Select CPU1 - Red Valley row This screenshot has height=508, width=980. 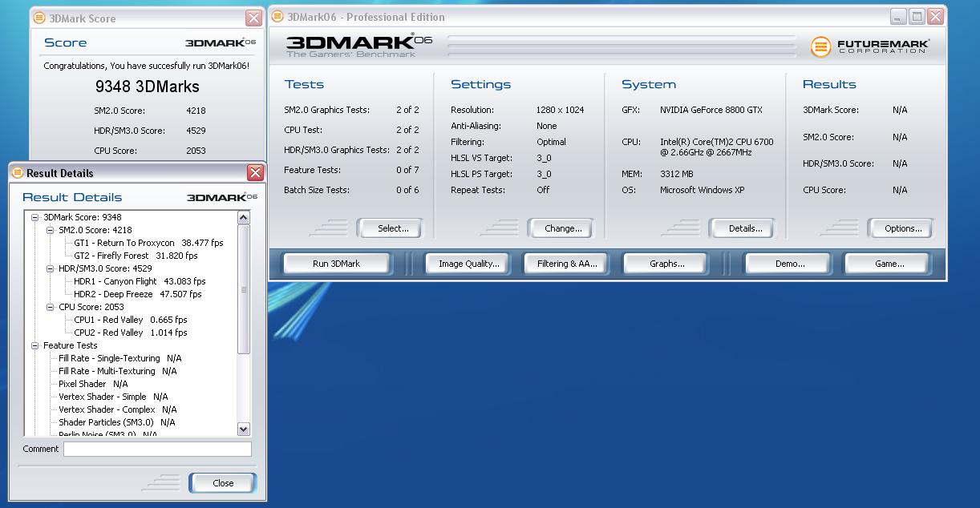[131, 320]
